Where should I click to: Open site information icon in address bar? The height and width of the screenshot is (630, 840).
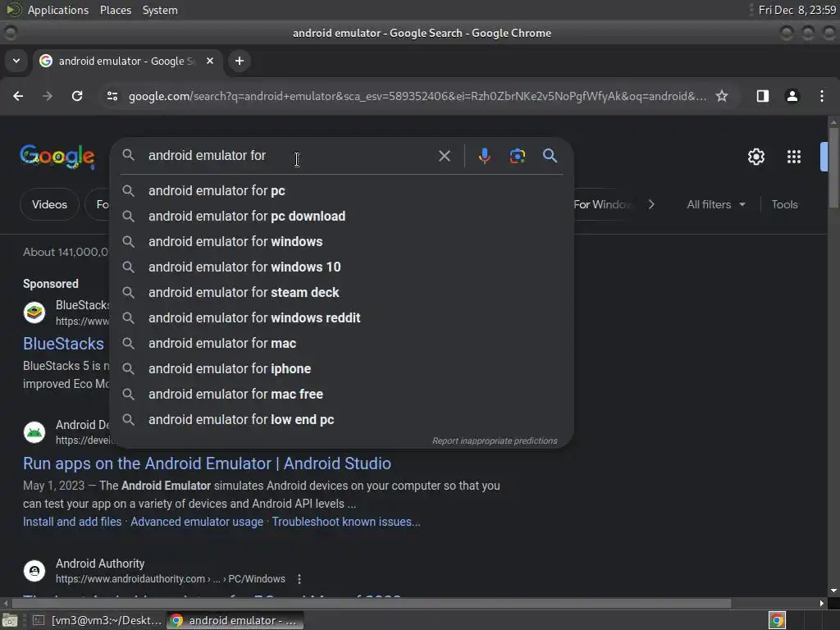[112, 96]
